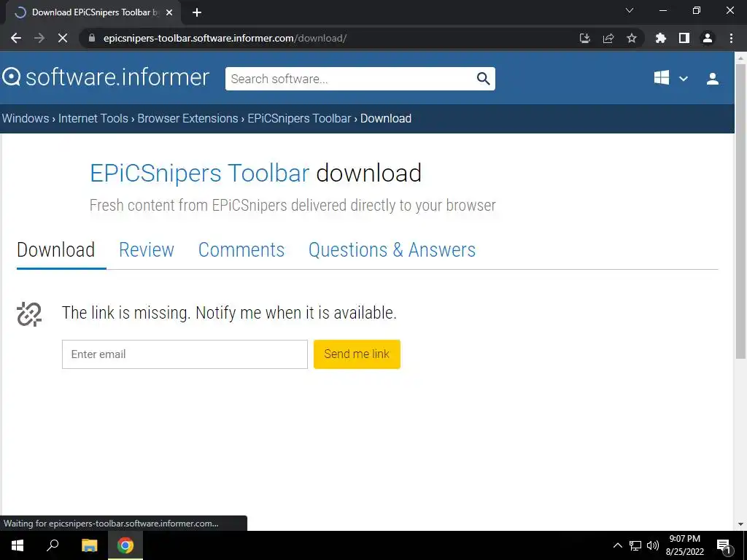The height and width of the screenshot is (560, 747).
Task: Open the Browser Extensions breadcrumb
Action: 187,119
